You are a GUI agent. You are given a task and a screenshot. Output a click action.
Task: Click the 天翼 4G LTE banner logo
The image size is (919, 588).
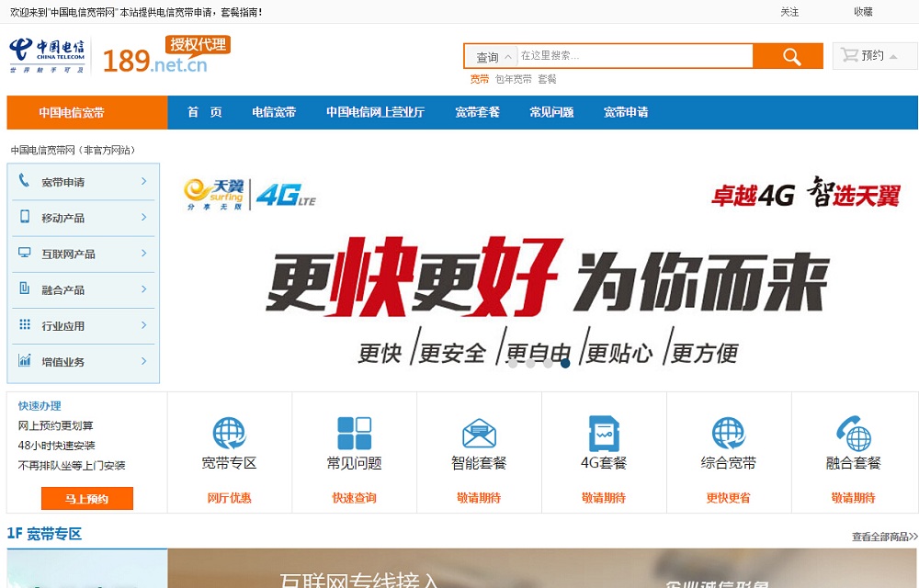249,195
